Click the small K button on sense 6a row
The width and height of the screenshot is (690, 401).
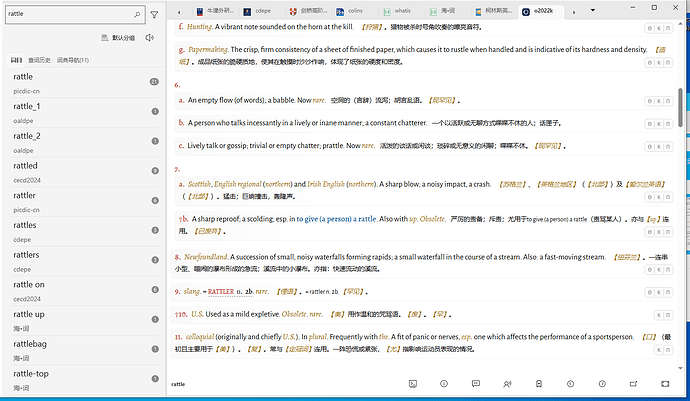[x=659, y=101]
